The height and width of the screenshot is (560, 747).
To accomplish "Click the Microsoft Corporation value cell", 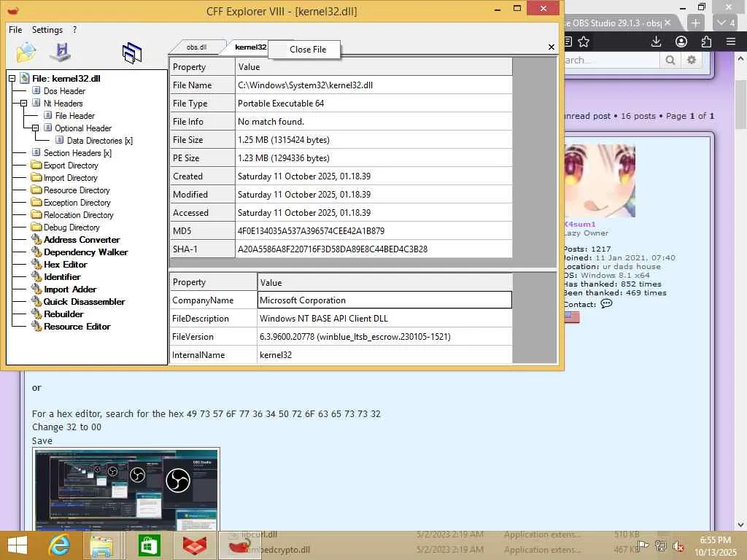I will pyautogui.click(x=384, y=300).
